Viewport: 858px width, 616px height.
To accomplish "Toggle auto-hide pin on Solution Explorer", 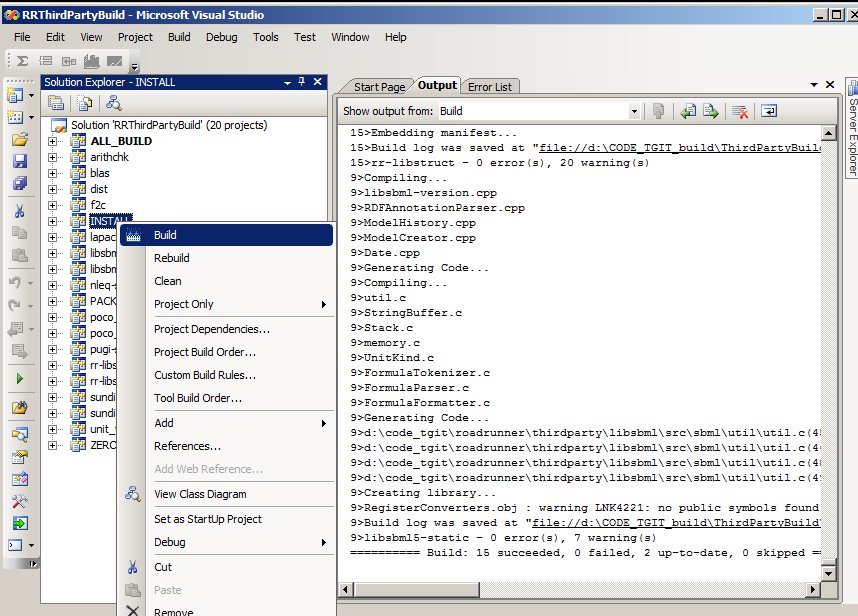I will (302, 82).
